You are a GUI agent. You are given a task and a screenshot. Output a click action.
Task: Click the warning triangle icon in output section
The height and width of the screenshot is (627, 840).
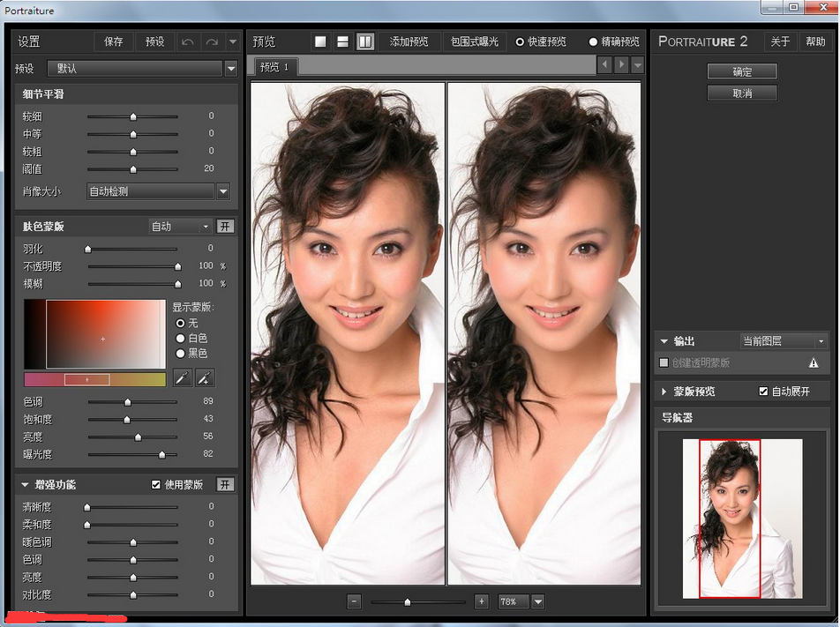(x=814, y=362)
